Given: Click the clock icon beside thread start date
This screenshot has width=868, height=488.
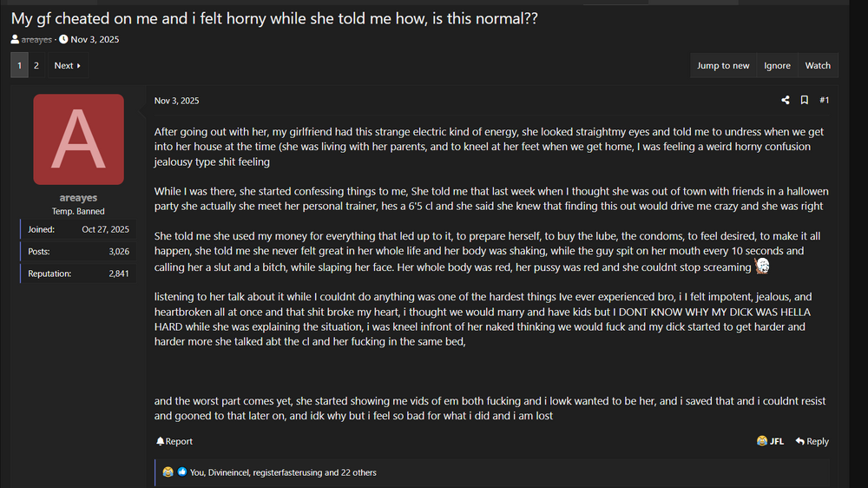Looking at the screenshot, I should coord(63,40).
